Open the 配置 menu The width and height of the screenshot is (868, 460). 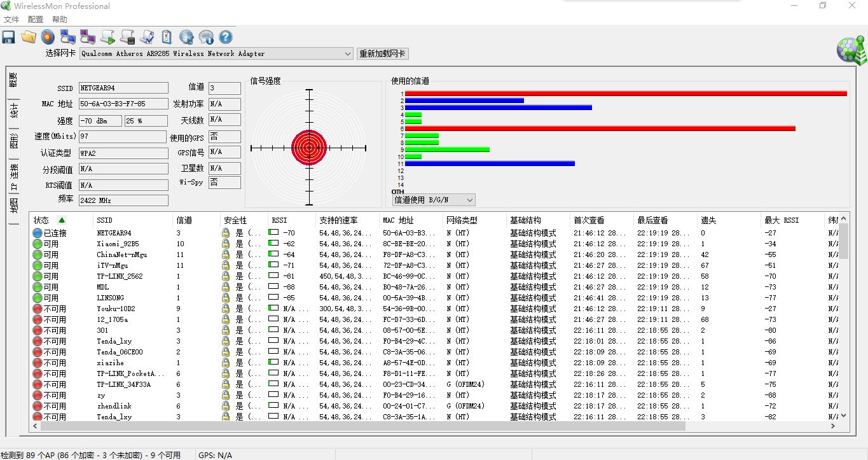[x=36, y=20]
